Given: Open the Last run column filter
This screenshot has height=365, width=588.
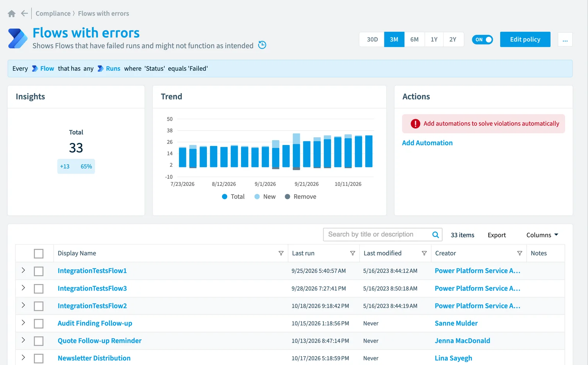Looking at the screenshot, I should click(x=353, y=253).
